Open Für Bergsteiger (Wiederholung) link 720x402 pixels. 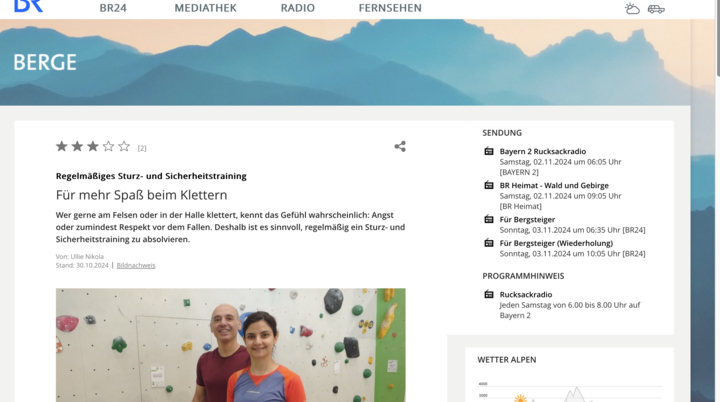[556, 243]
